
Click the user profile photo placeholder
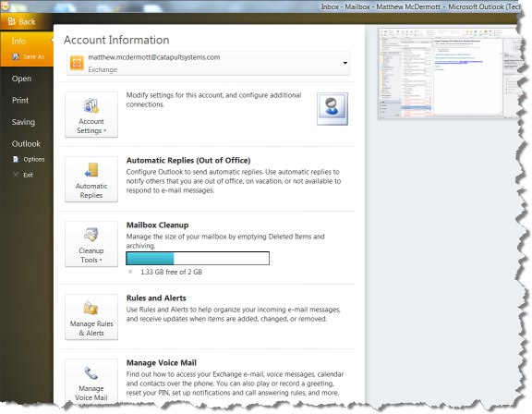point(332,109)
